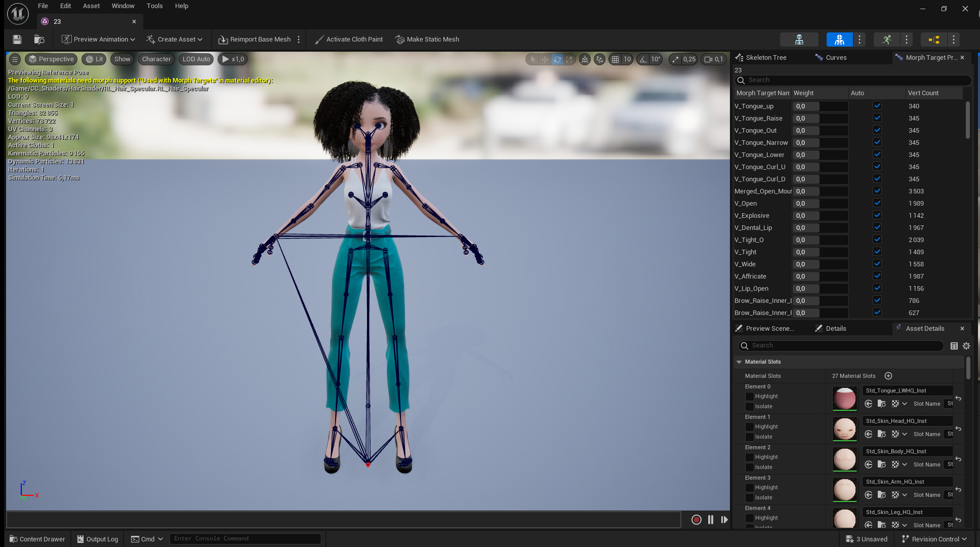Open the Tools menu
980x547 pixels.
click(x=154, y=6)
